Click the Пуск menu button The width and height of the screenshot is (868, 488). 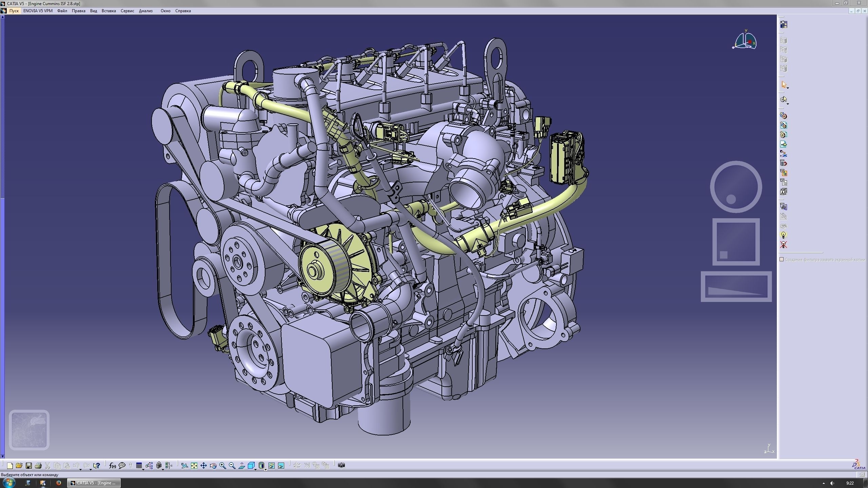[x=14, y=11]
